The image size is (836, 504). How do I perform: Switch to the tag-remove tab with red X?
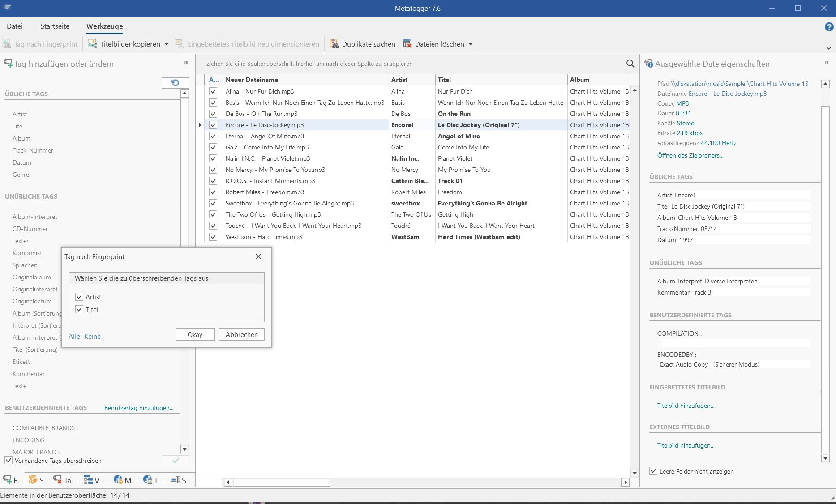[x=65, y=480]
